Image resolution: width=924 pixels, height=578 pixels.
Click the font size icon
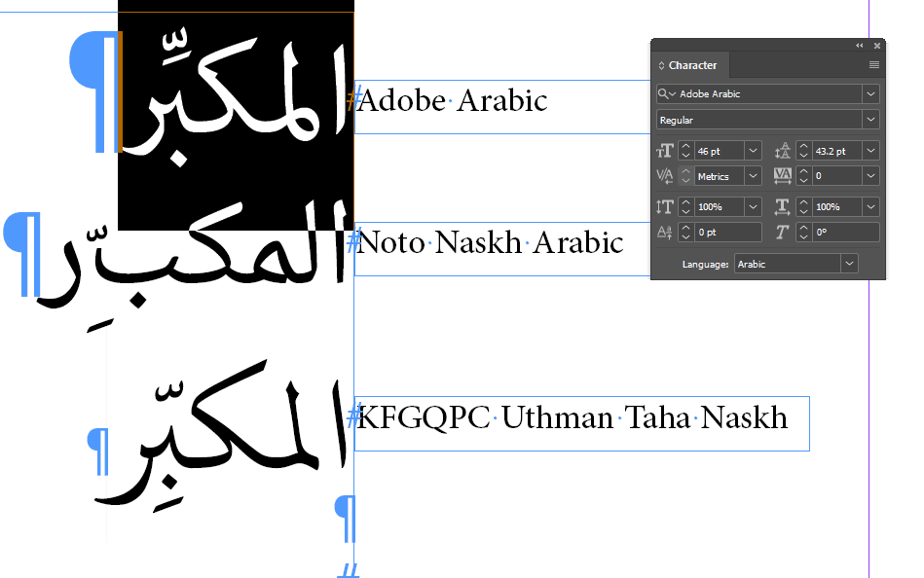665,151
